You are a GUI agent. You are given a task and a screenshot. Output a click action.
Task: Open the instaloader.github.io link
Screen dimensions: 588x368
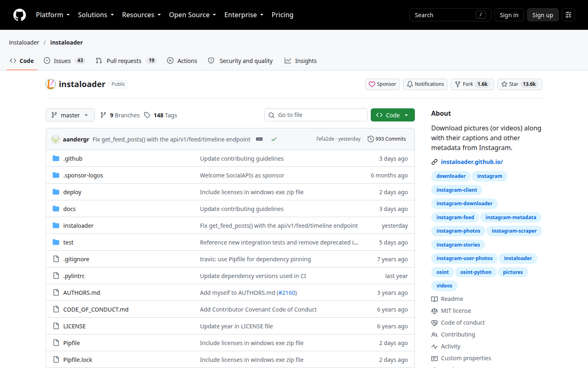[x=472, y=162]
